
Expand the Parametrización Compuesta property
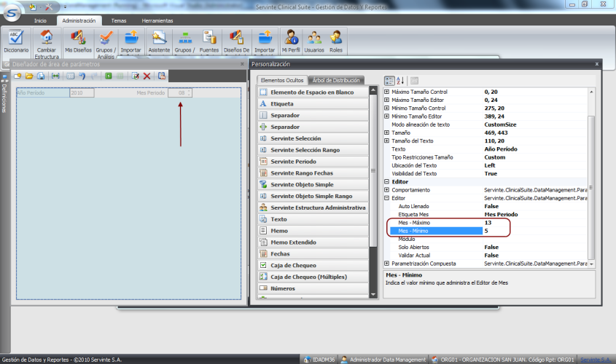coord(386,263)
